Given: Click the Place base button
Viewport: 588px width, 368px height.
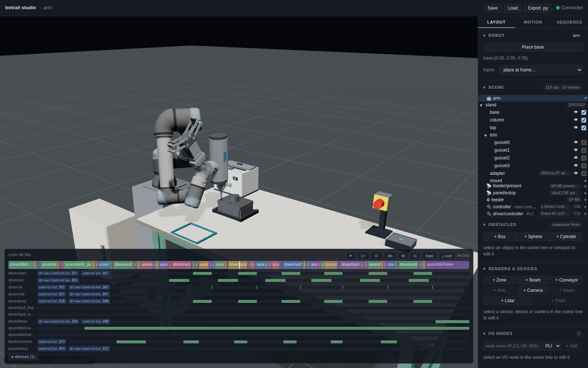Looking at the screenshot, I should point(533,47).
